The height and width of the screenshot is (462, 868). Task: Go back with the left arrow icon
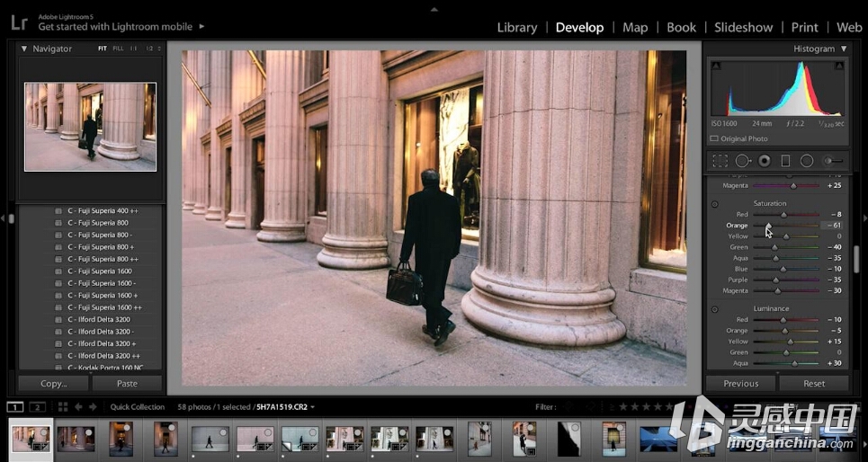pos(78,406)
